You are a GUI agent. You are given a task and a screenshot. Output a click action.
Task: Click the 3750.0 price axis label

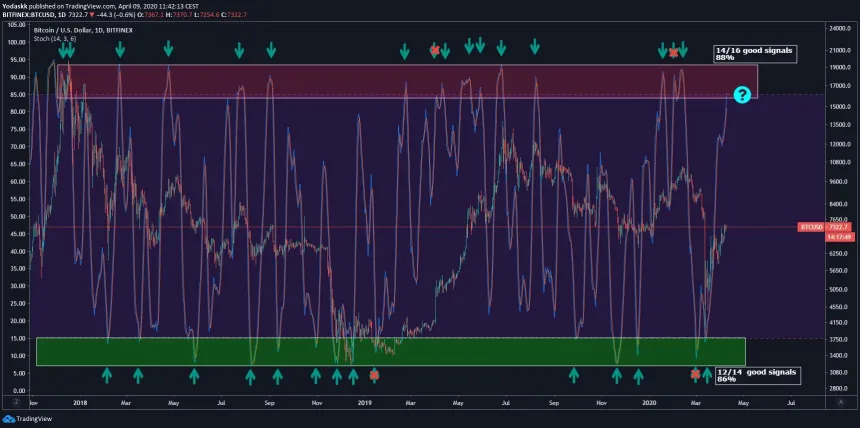pyautogui.click(x=840, y=340)
